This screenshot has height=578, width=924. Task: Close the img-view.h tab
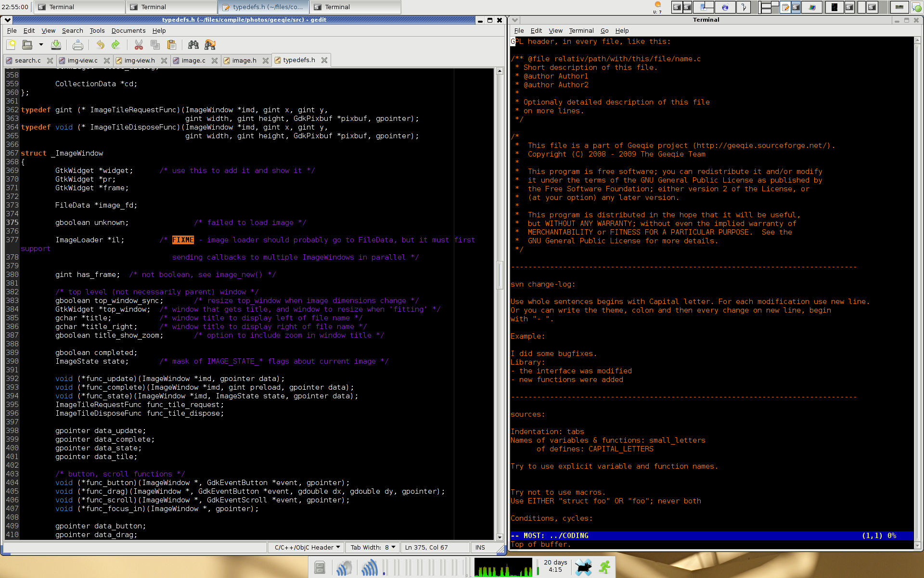click(164, 60)
